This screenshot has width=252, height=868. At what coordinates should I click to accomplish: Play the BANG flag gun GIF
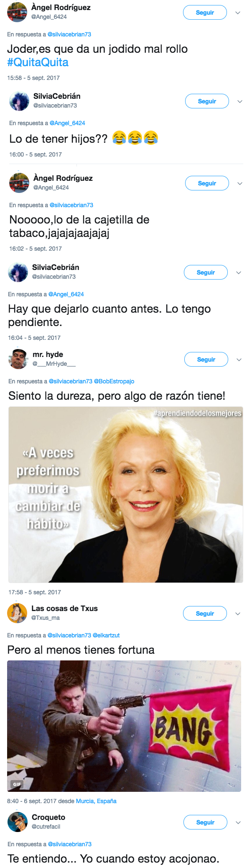(x=124, y=726)
